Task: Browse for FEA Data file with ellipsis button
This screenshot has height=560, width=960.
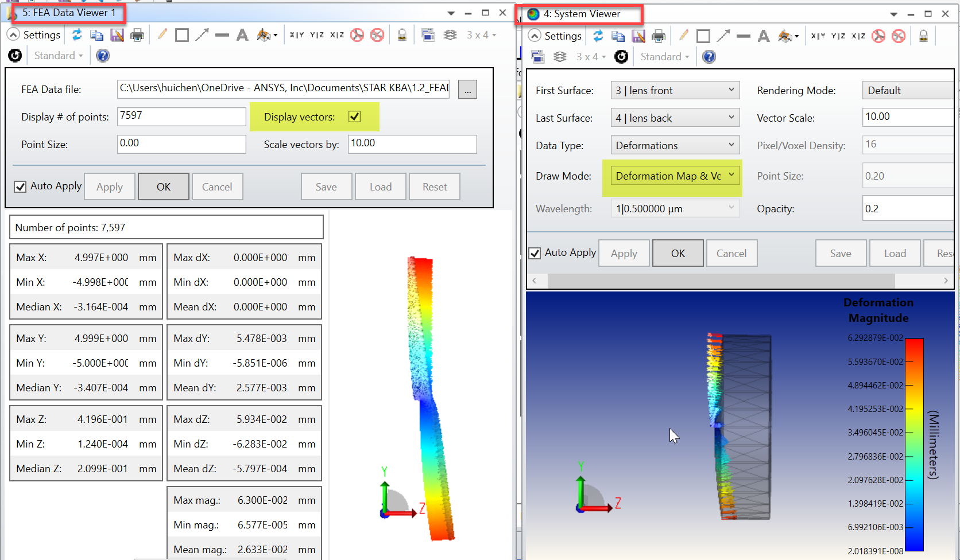Action: pyautogui.click(x=467, y=90)
